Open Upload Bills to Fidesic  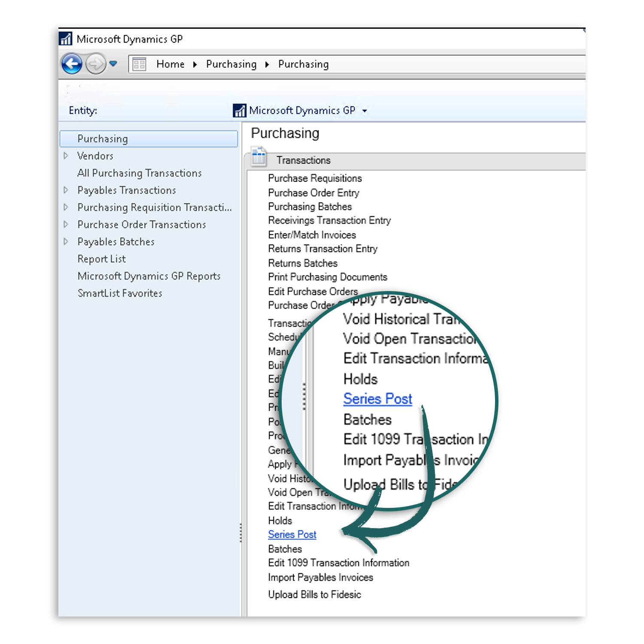[314, 595]
